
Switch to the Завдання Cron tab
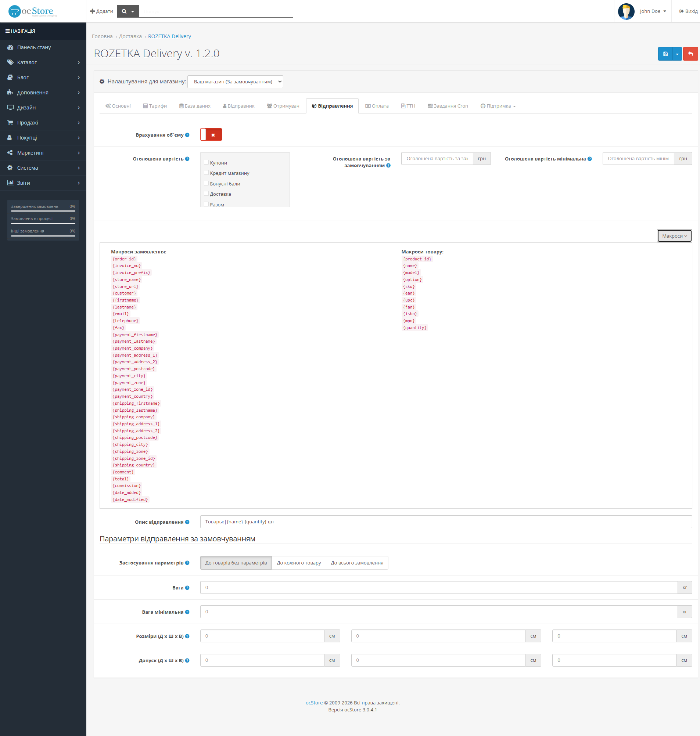448,106
